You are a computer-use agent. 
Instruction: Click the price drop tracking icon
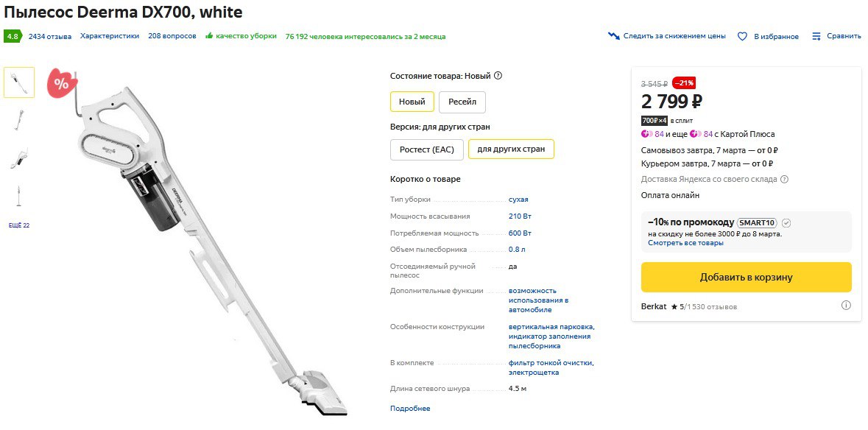tap(614, 36)
